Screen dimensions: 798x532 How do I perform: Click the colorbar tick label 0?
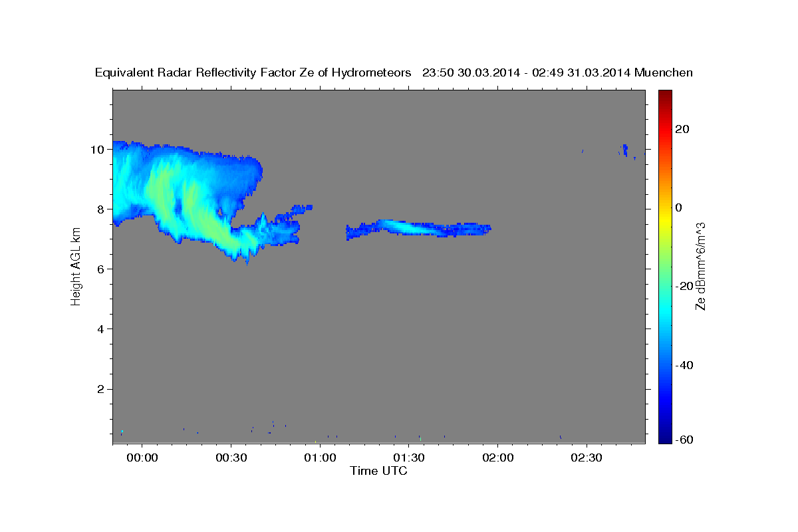[x=680, y=207]
